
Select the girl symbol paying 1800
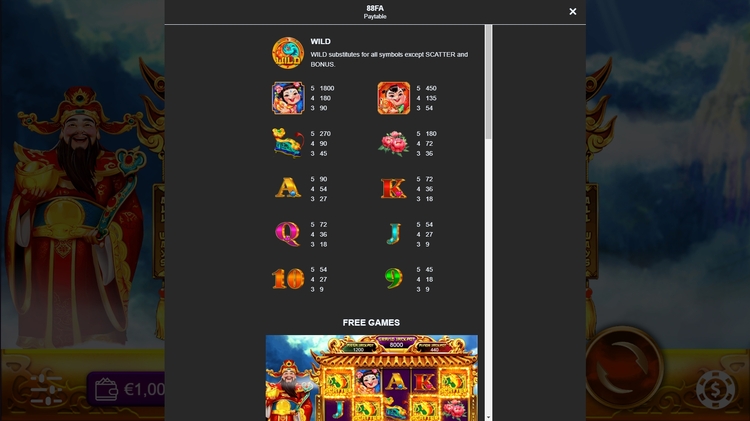[x=288, y=98]
